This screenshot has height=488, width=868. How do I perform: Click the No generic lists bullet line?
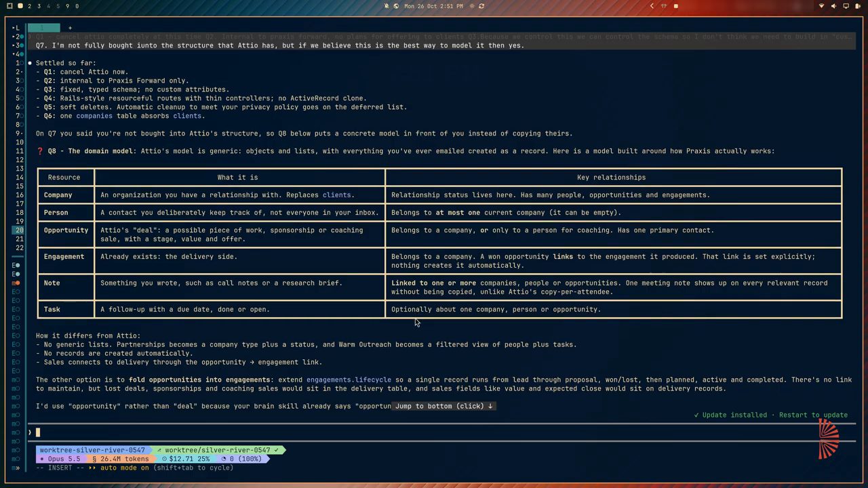coord(307,344)
